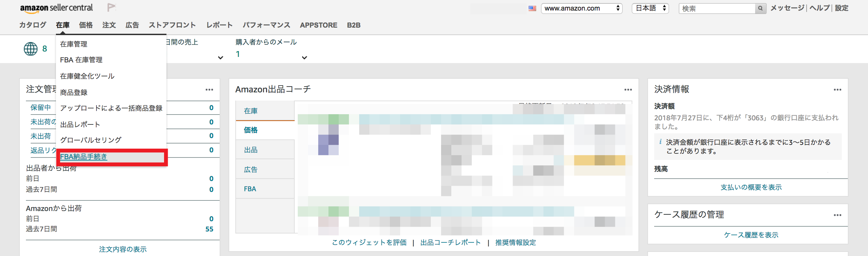868x256 pixels.
Task: Open the 在庫 menu
Action: [63, 25]
